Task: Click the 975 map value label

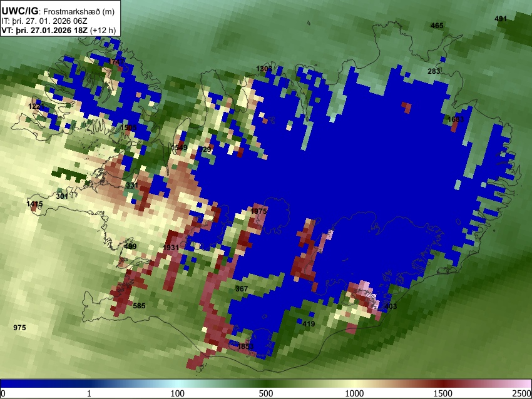Action: (19, 328)
